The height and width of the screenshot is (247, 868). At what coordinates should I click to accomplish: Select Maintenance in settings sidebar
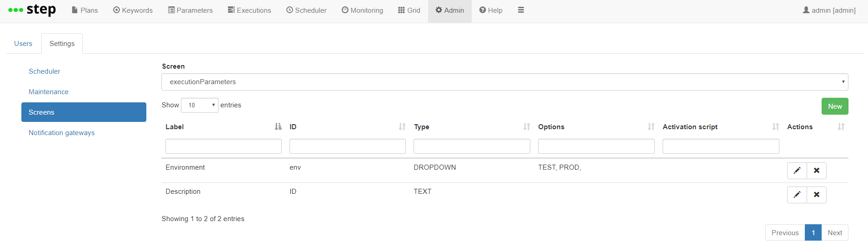[49, 92]
